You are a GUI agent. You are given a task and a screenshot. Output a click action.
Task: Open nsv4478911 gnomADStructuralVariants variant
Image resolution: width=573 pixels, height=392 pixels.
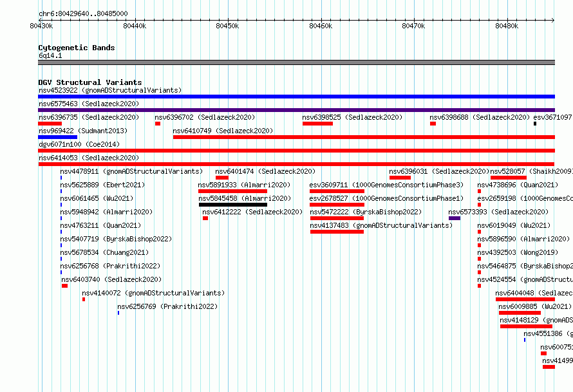[x=131, y=171]
